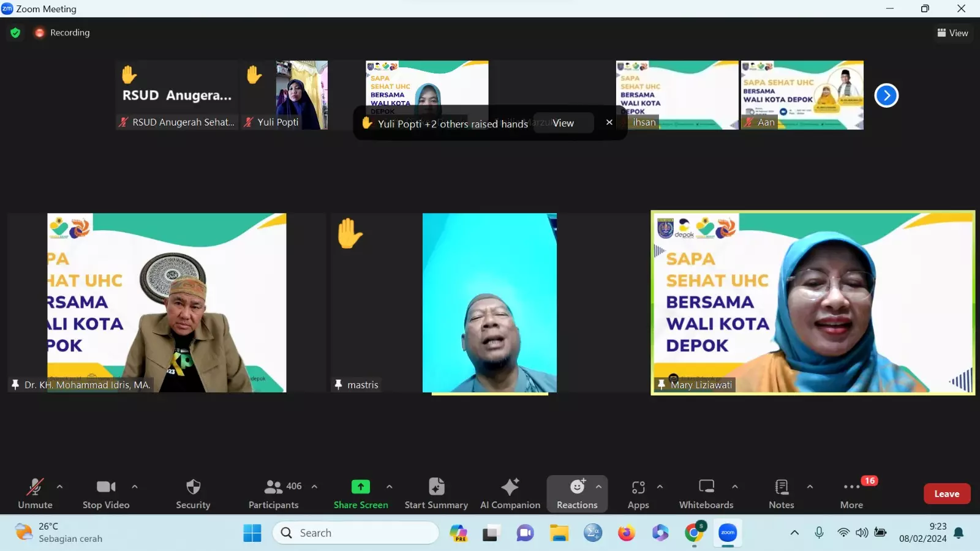
Task: Expand the Participants options arrow
Action: tap(314, 487)
